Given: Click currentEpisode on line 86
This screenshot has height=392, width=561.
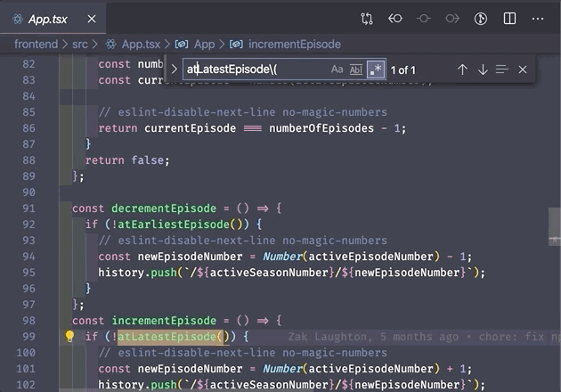Looking at the screenshot, I should click(190, 128).
